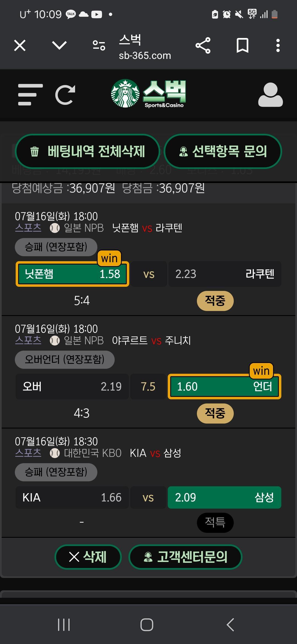This screenshot has width=297, height=644.
Task: Tap the 스벅 Sports&Casino logo
Action: (x=148, y=94)
